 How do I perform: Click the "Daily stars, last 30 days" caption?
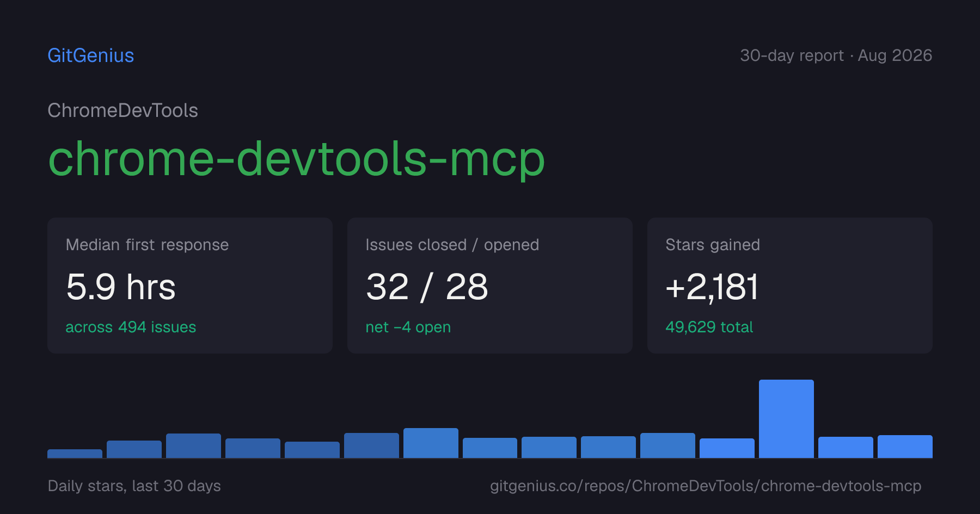[x=134, y=486]
